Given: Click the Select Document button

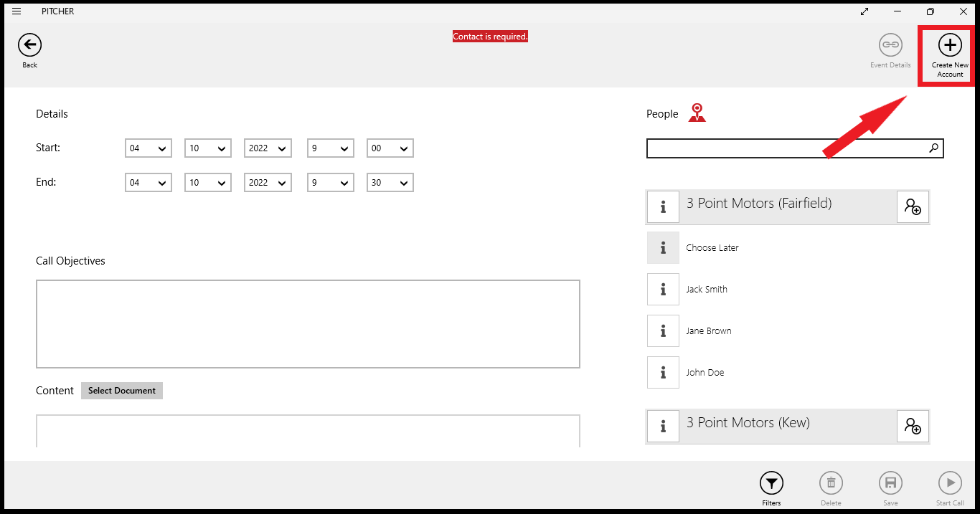Looking at the screenshot, I should point(121,390).
